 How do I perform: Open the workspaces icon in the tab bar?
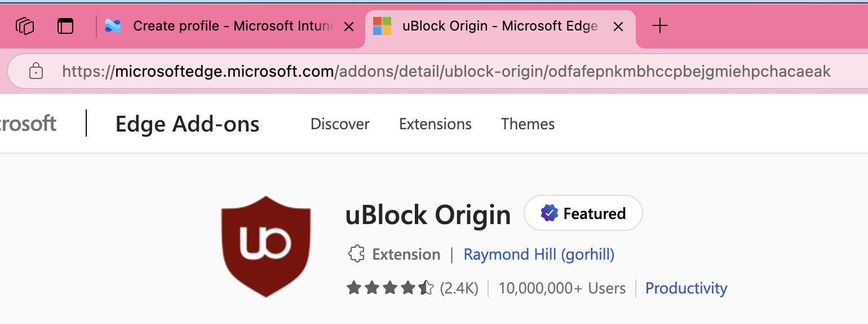click(x=25, y=26)
